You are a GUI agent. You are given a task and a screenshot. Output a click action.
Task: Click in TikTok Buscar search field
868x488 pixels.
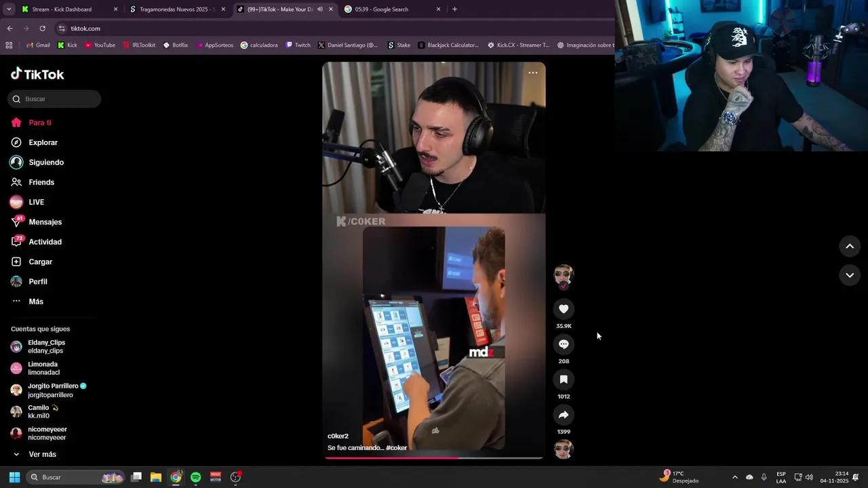[x=54, y=99]
